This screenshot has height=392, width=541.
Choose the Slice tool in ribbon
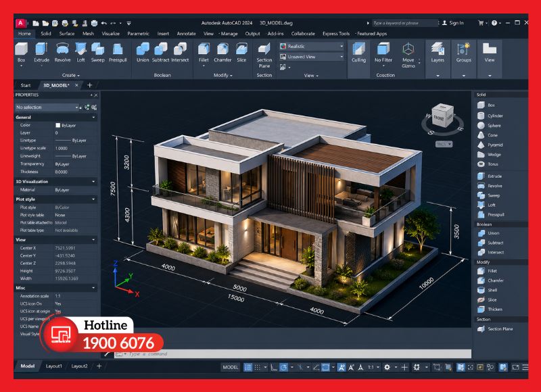pyautogui.click(x=241, y=53)
